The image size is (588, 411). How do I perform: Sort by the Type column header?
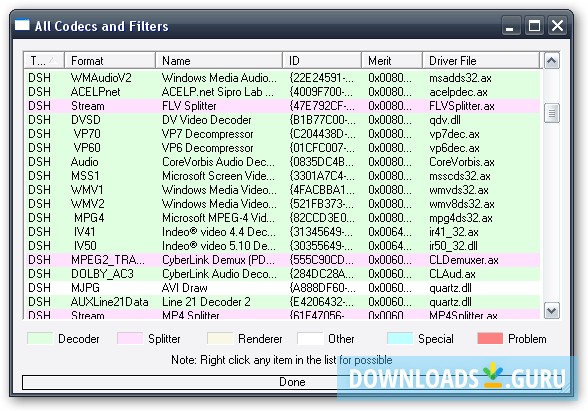44,60
